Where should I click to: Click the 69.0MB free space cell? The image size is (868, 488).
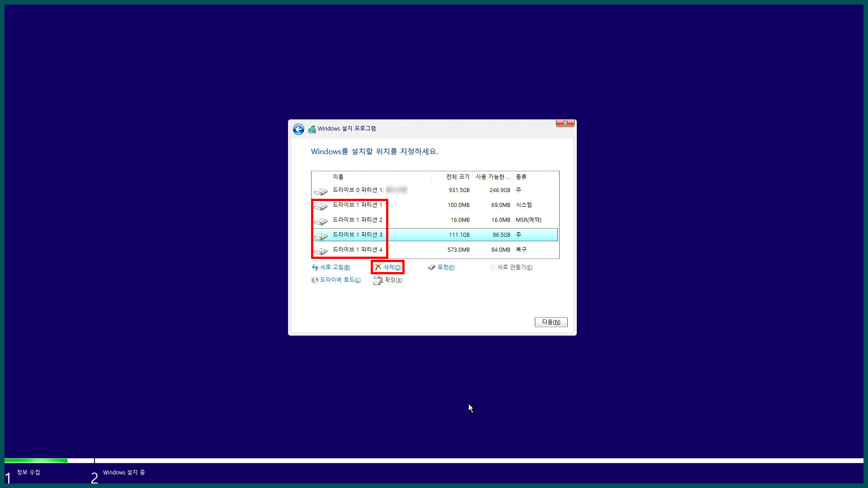tap(500, 205)
